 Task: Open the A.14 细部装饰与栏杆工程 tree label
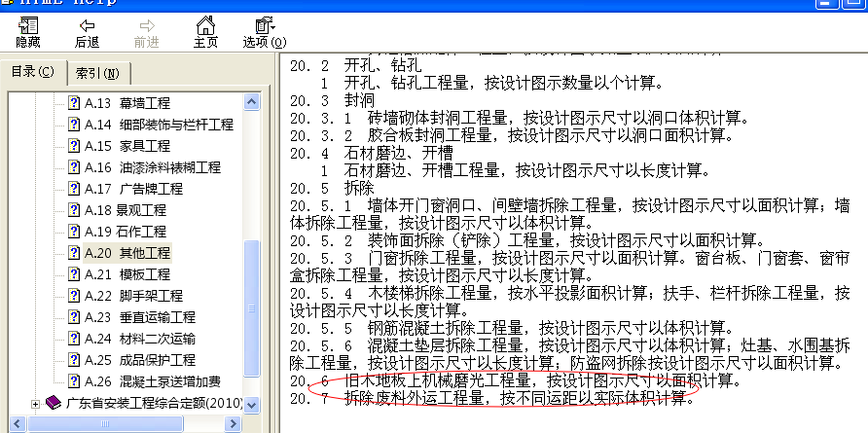pyautogui.click(x=159, y=125)
